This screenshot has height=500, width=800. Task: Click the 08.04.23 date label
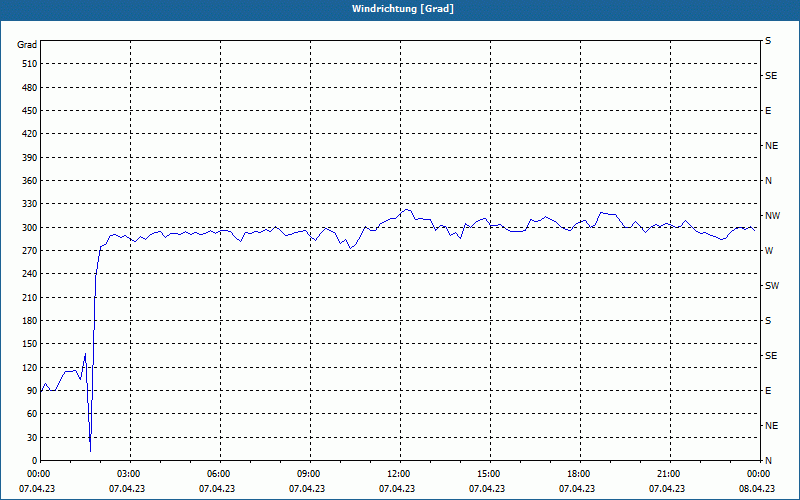point(757,488)
